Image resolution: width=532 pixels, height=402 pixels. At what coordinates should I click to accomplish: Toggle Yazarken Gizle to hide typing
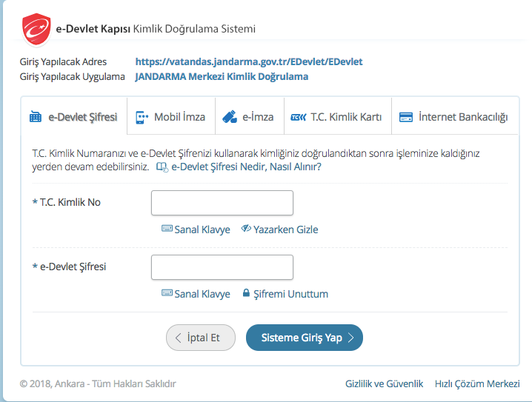click(279, 230)
